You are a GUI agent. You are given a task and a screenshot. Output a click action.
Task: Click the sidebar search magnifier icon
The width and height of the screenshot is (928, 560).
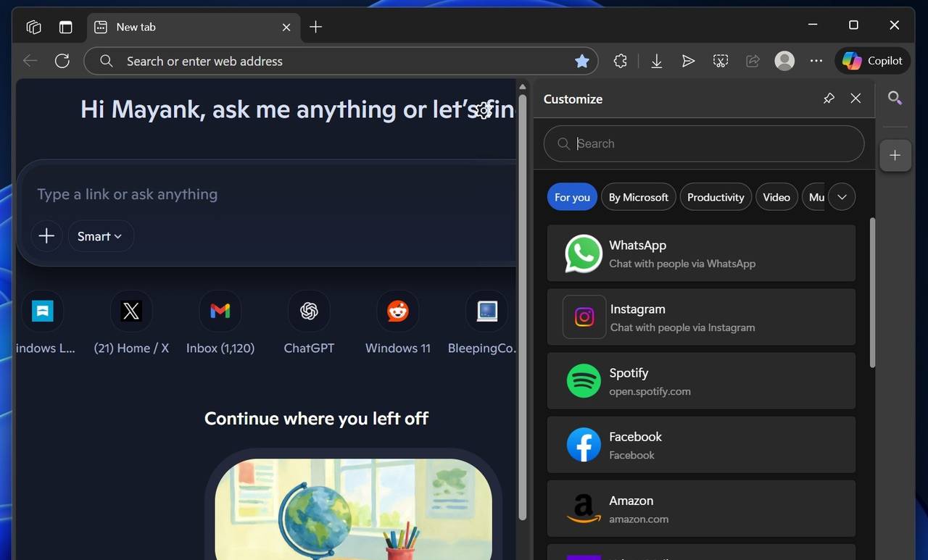895,98
